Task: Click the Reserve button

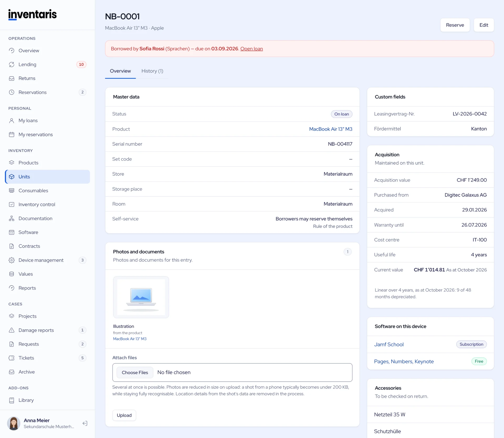Action: (x=455, y=25)
